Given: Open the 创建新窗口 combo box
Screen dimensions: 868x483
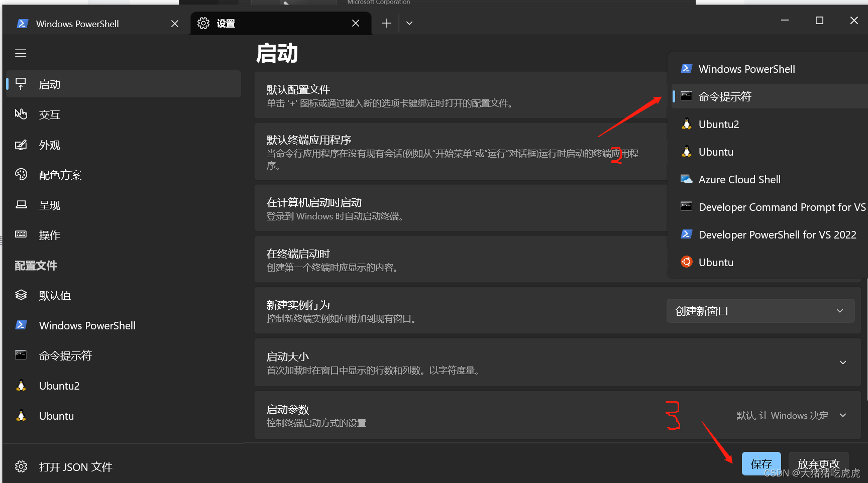Looking at the screenshot, I should 761,311.
